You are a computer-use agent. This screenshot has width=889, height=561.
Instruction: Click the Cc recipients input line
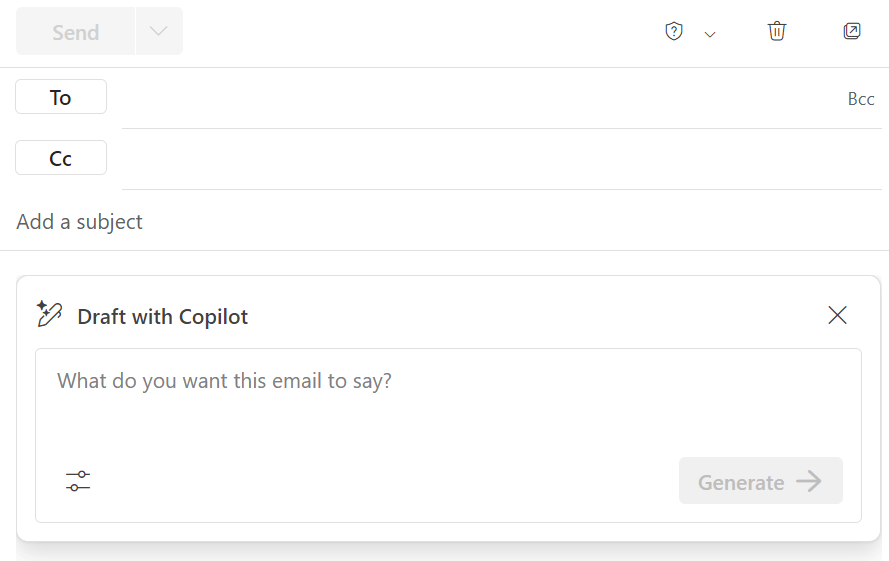tap(500, 159)
